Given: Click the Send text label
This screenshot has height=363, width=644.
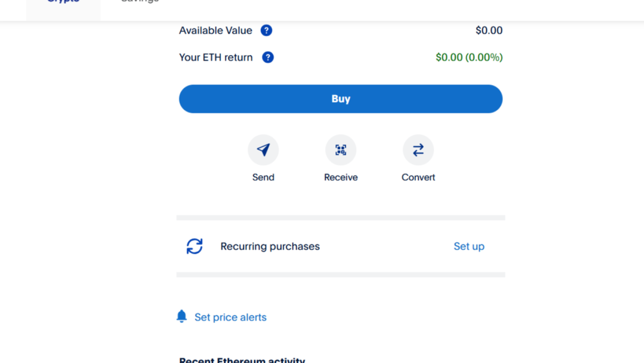Looking at the screenshot, I should point(263,177).
